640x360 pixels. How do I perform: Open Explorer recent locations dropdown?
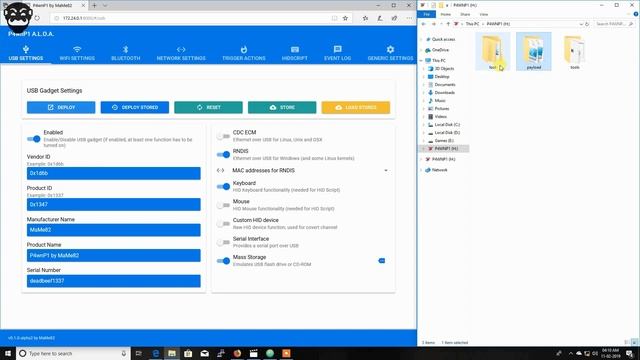pyautogui.click(x=441, y=24)
